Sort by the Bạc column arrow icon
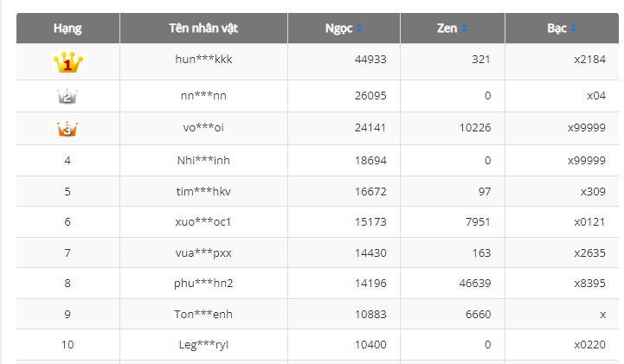624x364 pixels. tap(572, 29)
